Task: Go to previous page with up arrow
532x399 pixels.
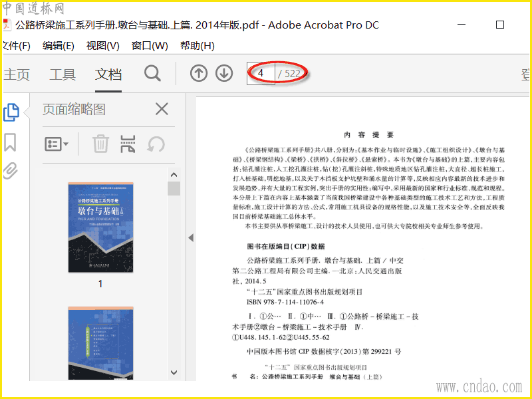Action: pyautogui.click(x=199, y=73)
